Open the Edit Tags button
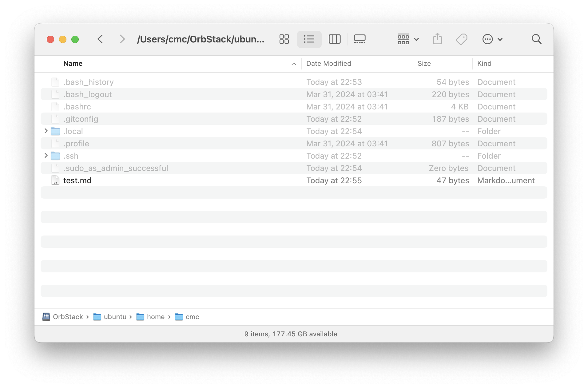The image size is (588, 388). (461, 39)
